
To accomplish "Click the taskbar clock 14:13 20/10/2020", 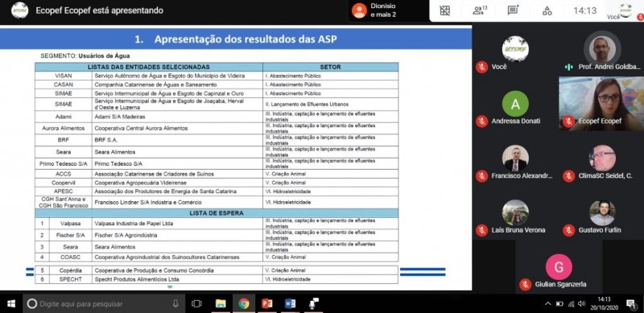I will (605, 303).
